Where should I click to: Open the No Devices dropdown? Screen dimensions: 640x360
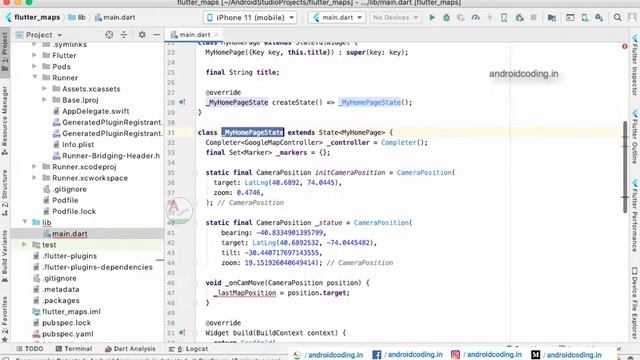(x=395, y=18)
